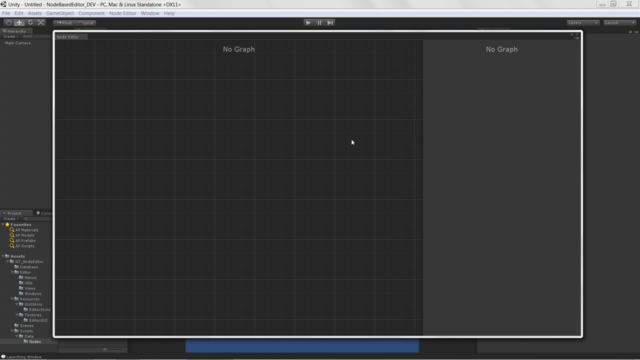Select the Rotate tool in toolbar
This screenshot has width=640, height=360.
tap(30, 23)
